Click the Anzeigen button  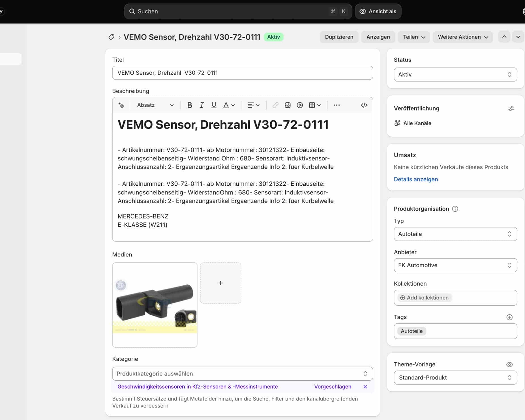(378, 37)
